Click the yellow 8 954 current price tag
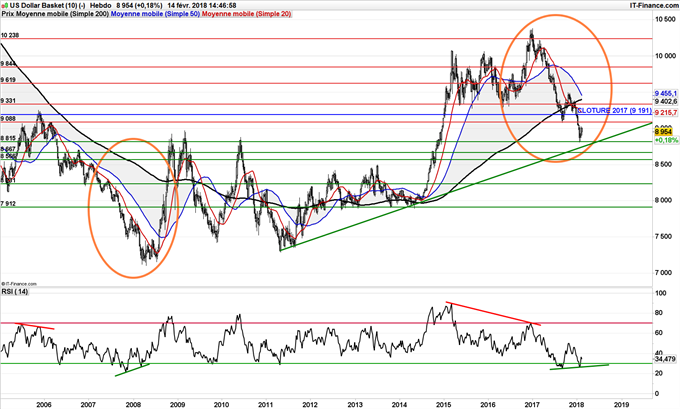 [663, 131]
